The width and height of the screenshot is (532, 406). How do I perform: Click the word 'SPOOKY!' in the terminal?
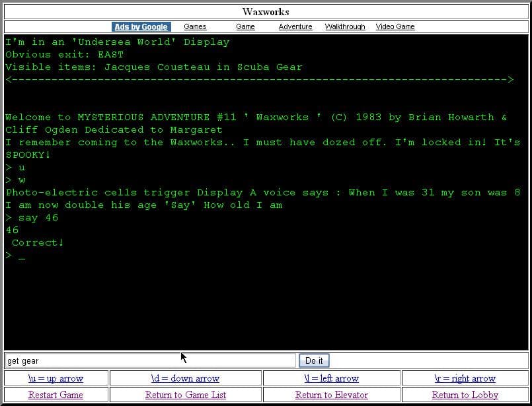coord(28,155)
